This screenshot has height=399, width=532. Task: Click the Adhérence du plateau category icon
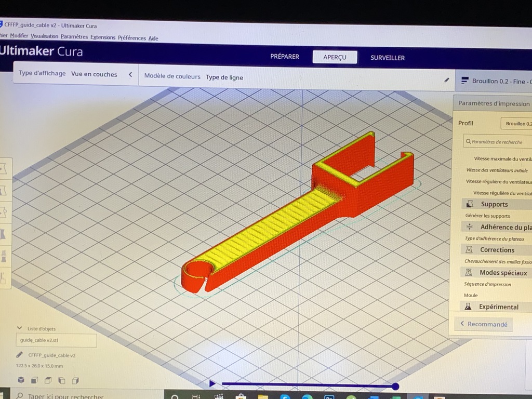(x=469, y=227)
